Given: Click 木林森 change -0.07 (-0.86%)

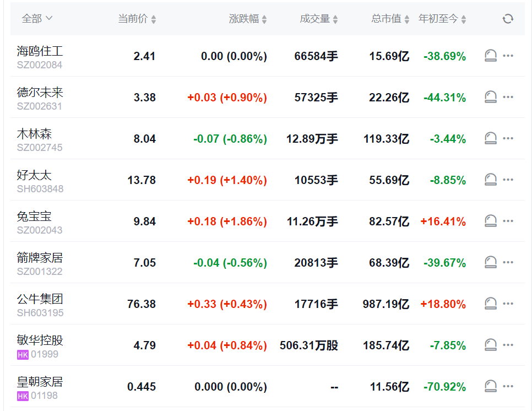Looking at the screenshot, I should (x=230, y=139).
